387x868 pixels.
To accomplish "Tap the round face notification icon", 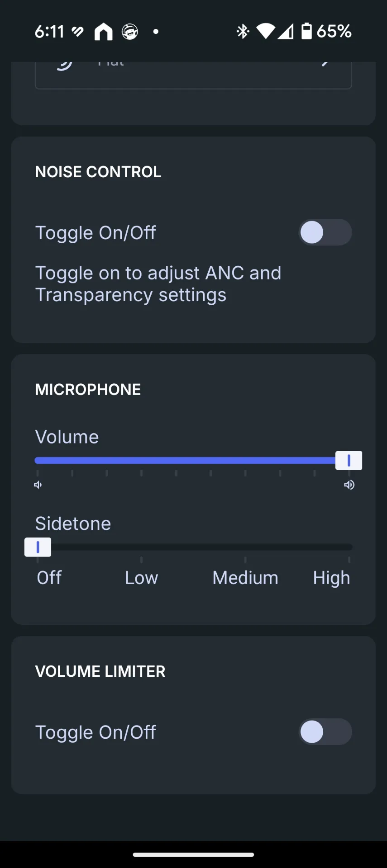I will [x=130, y=32].
